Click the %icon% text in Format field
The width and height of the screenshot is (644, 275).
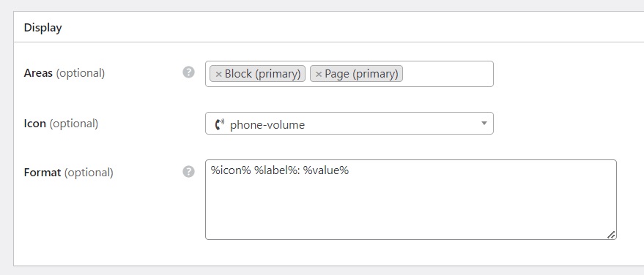tap(230, 170)
